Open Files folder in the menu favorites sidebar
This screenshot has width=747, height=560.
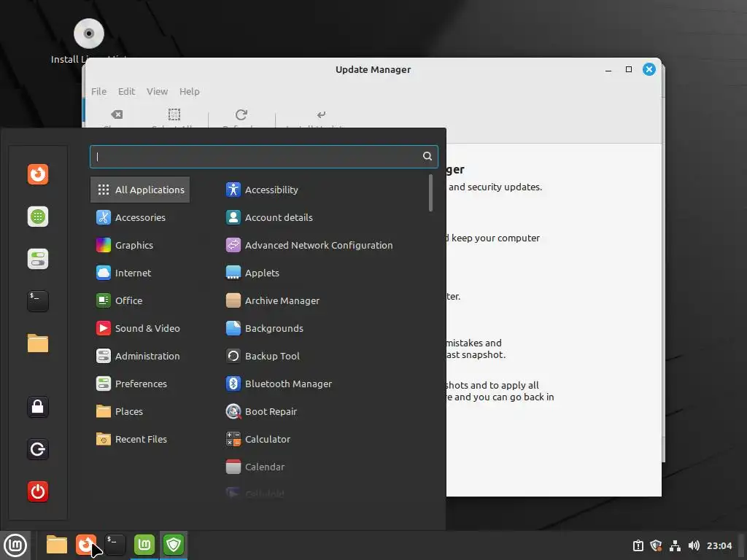38,343
